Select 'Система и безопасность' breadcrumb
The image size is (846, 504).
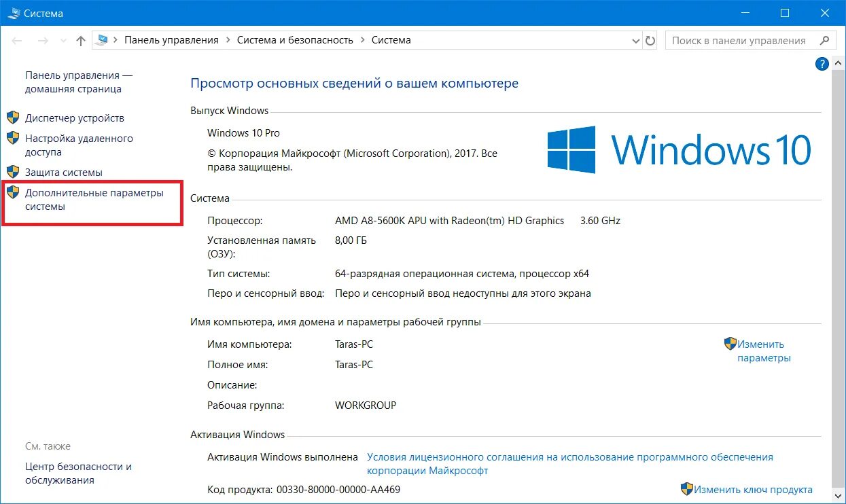click(x=295, y=40)
